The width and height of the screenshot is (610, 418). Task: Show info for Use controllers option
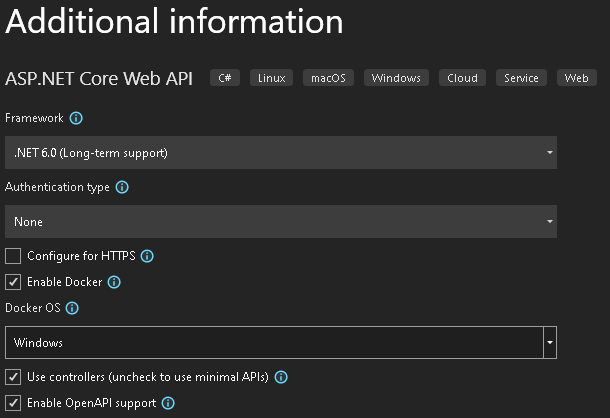281,378
